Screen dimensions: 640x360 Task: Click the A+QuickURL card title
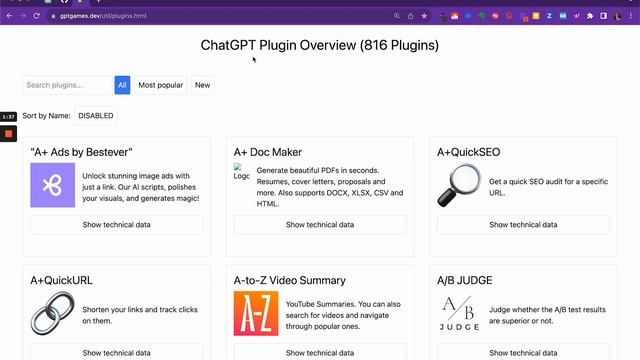tap(61, 280)
